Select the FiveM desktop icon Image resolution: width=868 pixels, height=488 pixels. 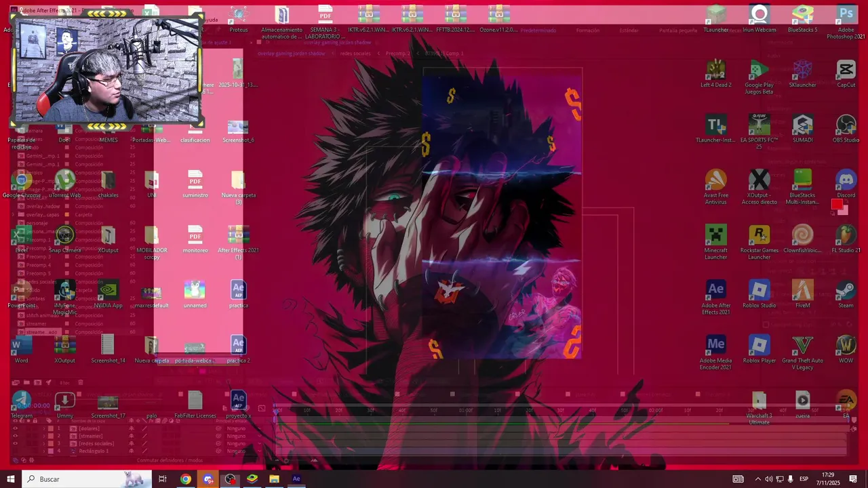click(x=802, y=294)
